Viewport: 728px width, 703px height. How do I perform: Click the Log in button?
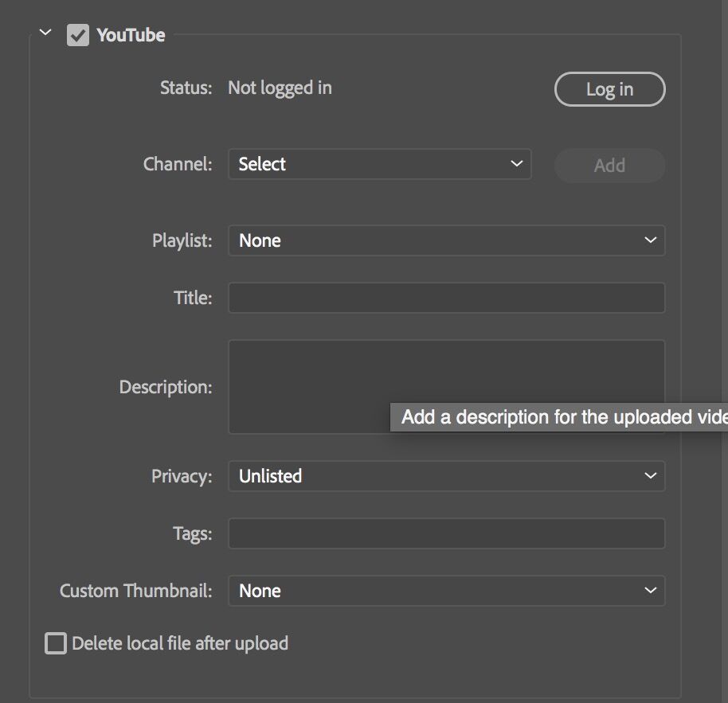[609, 89]
